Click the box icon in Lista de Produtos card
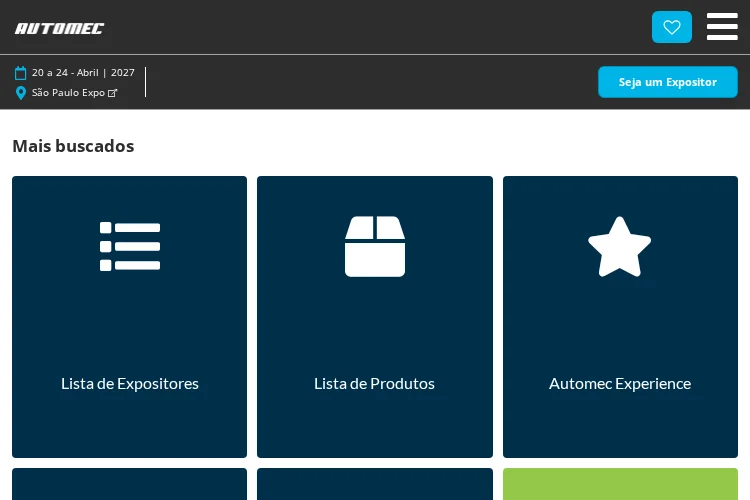750x500 pixels. click(375, 246)
